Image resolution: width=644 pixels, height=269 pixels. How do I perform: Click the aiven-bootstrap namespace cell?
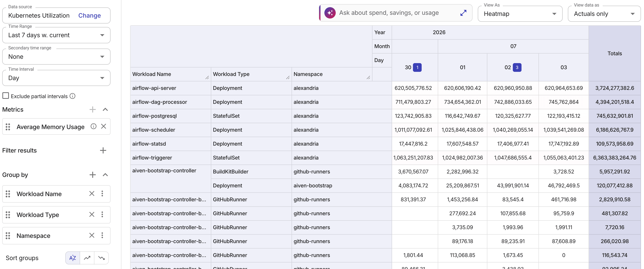[342, 185]
